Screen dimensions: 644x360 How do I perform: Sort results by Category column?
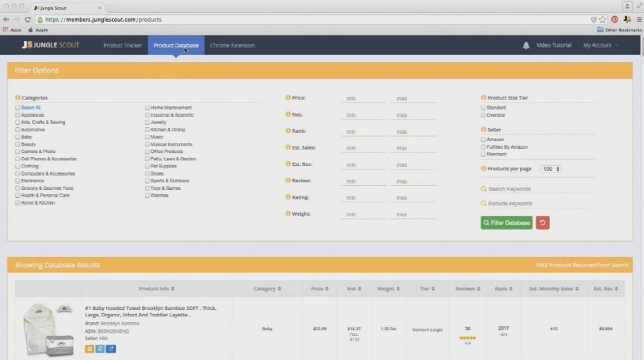[x=267, y=289]
